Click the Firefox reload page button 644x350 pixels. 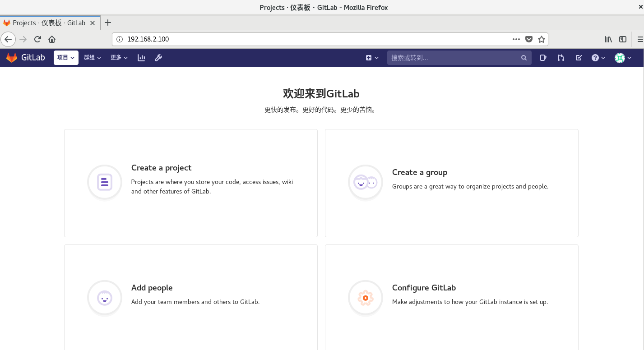click(x=38, y=39)
